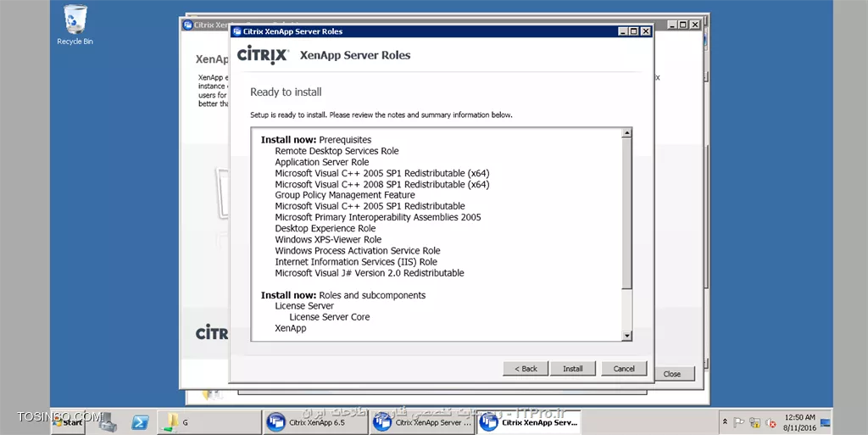Click the Show Desktop button

(x=826, y=423)
